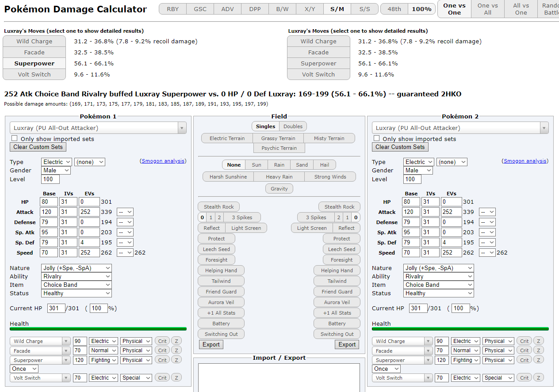The image size is (559, 392).
Task: Open Pokémon 2 Smogon analysis link
Action: pos(525,161)
